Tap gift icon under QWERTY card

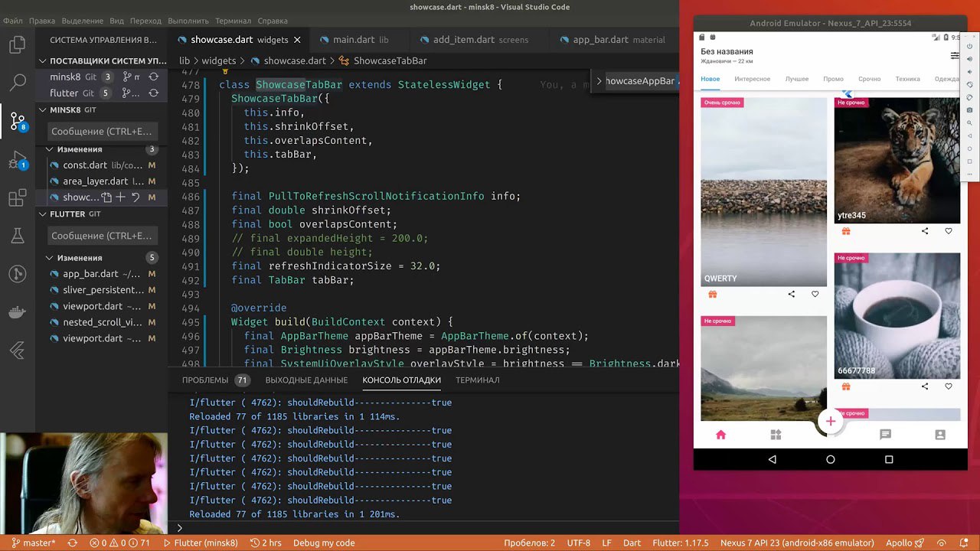point(712,294)
